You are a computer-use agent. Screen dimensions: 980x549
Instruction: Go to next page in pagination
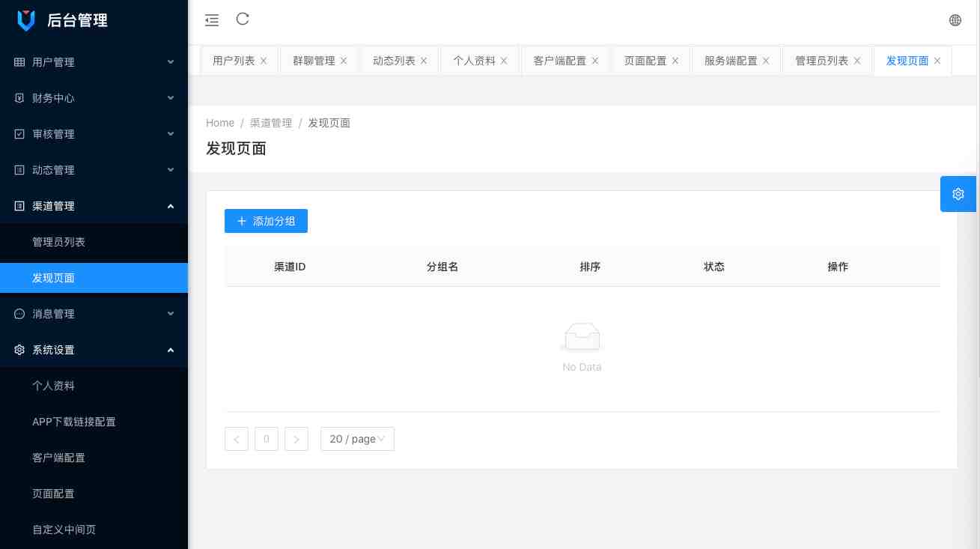point(296,439)
